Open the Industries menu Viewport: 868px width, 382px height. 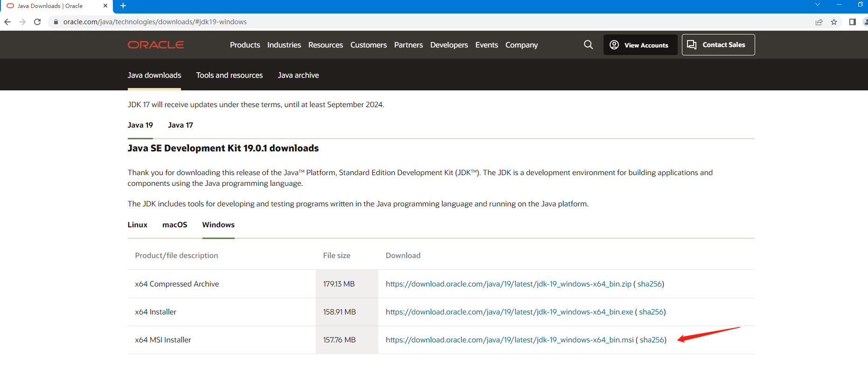tap(284, 45)
